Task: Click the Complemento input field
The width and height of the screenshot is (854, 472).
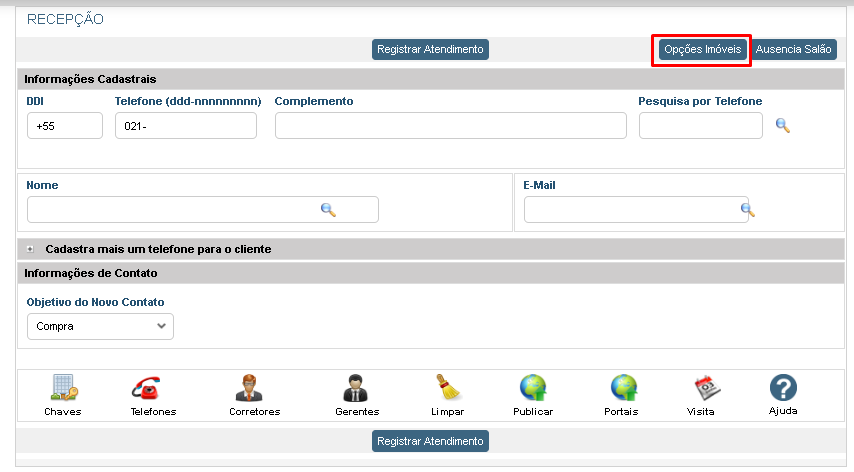Action: point(450,126)
